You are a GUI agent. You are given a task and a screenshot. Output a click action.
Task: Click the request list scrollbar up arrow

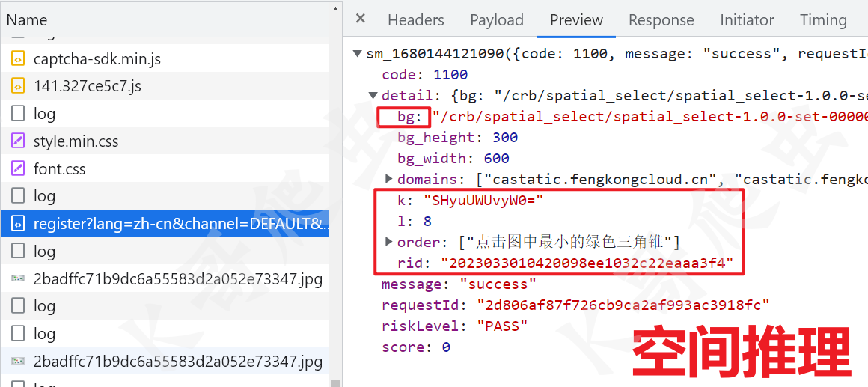[335, 9]
